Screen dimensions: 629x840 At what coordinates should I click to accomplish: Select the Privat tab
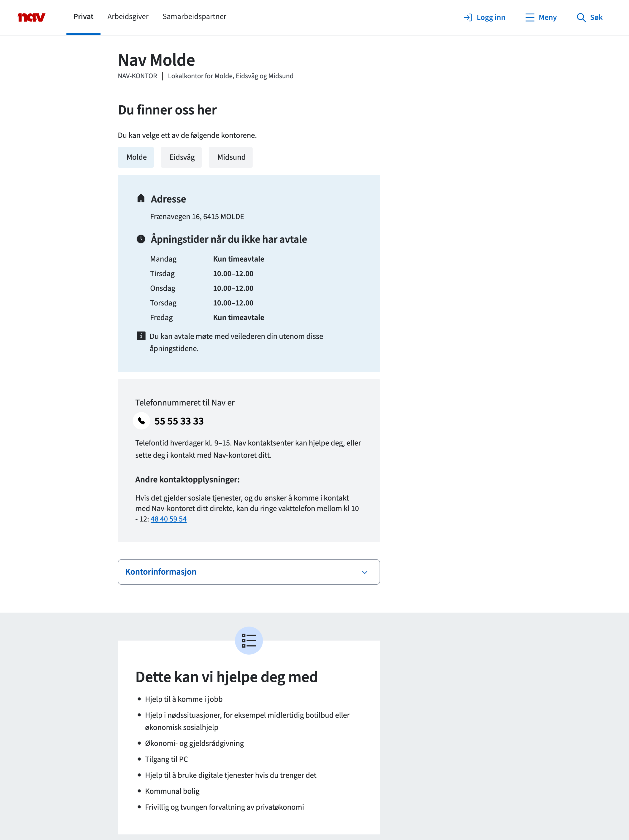pos(84,17)
